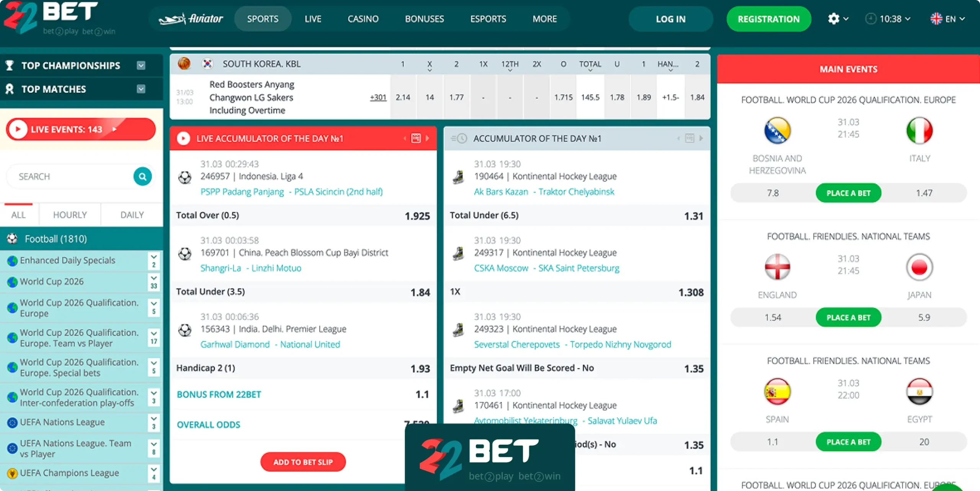
Task: Click the Bosnia and Herzegovina flag
Action: pos(777,131)
